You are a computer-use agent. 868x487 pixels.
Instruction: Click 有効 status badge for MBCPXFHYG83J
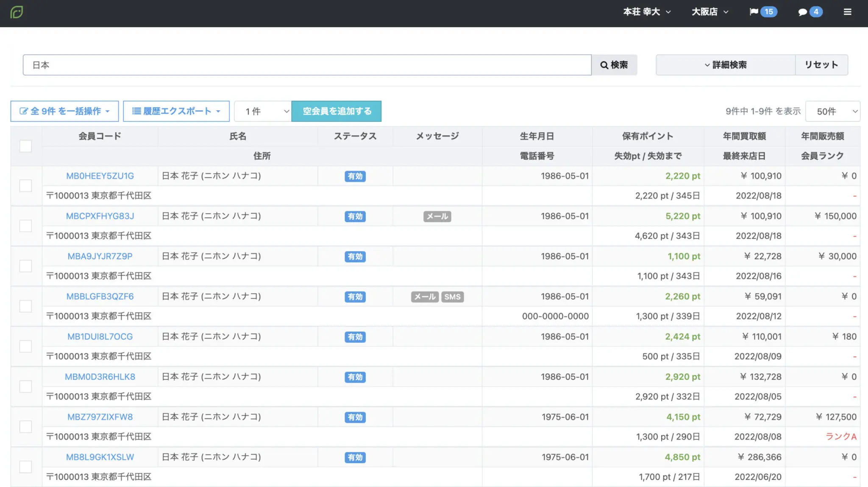355,216
